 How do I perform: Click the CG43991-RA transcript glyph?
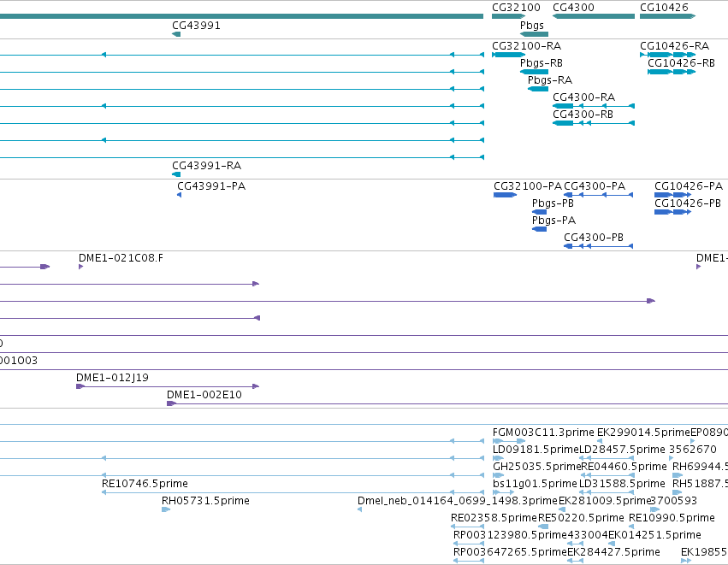point(176,174)
